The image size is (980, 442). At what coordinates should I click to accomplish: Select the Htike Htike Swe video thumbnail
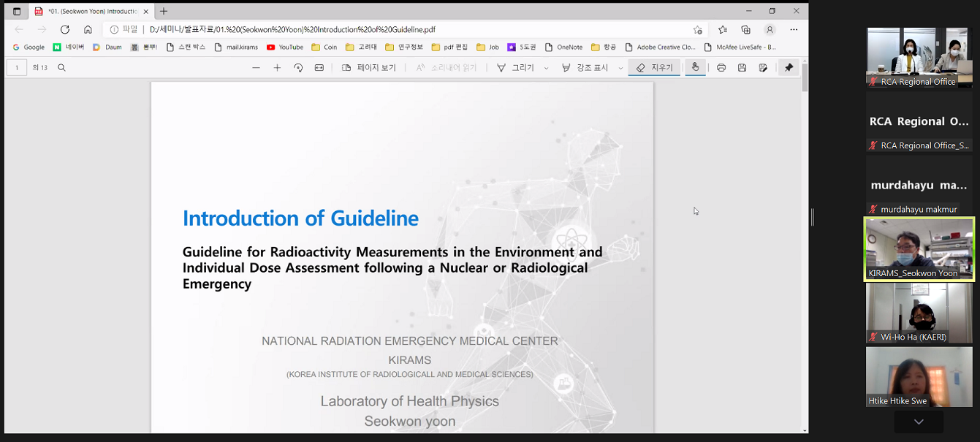pyautogui.click(x=919, y=377)
